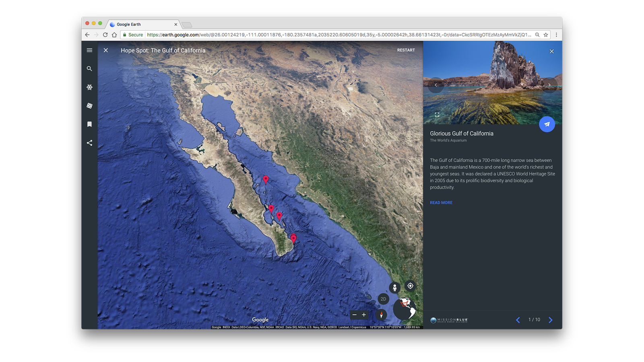Open the READ MORE link
The width and height of the screenshot is (644, 362).
(441, 203)
